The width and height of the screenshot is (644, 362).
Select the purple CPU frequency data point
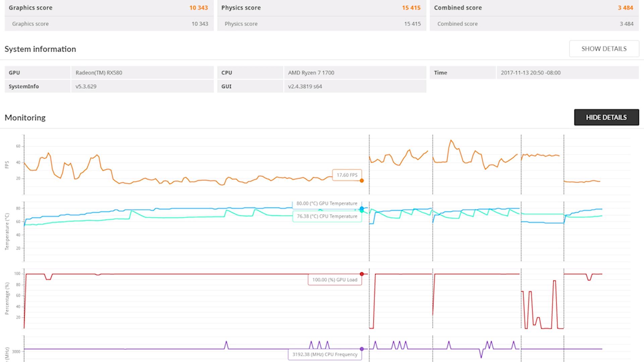pyautogui.click(x=362, y=349)
